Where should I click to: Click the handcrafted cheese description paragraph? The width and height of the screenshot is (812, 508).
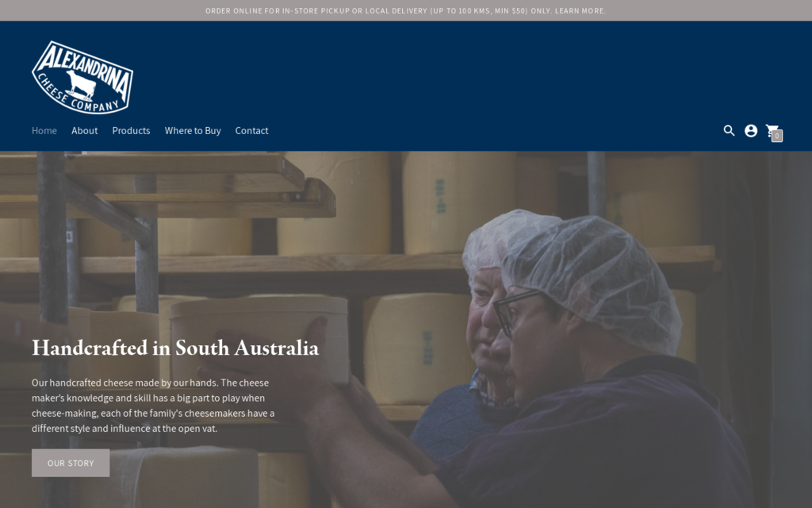153,406
